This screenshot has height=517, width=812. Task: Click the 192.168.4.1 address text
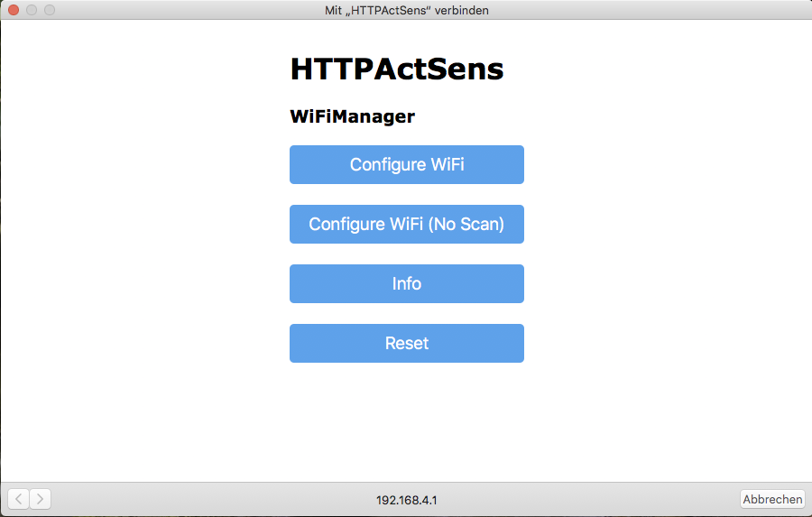(x=407, y=500)
